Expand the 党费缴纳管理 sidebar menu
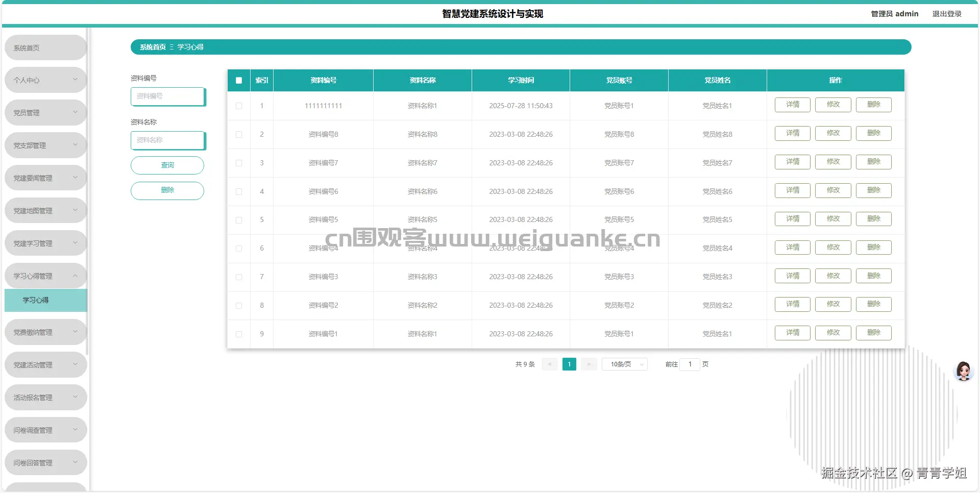The width and height of the screenshot is (980, 493). [x=45, y=332]
